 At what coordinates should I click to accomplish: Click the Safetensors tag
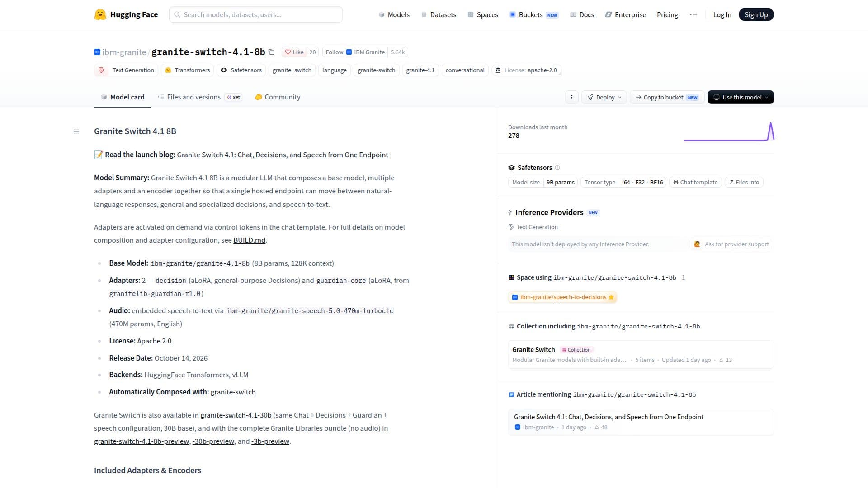tap(241, 70)
